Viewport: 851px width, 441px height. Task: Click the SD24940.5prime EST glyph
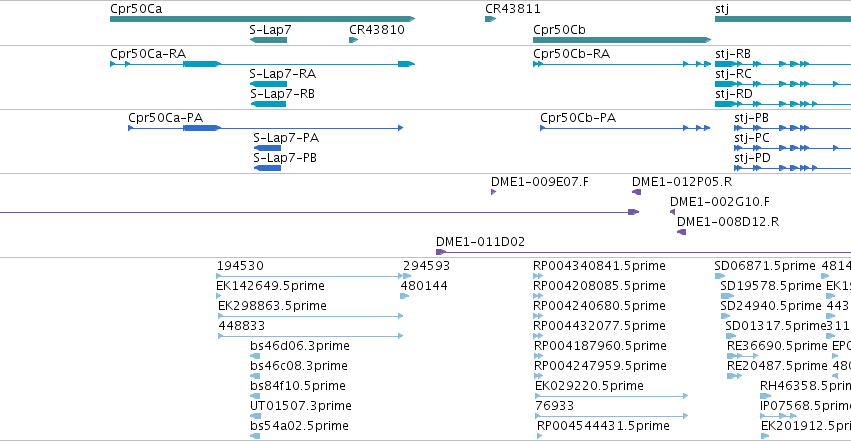pos(725,316)
